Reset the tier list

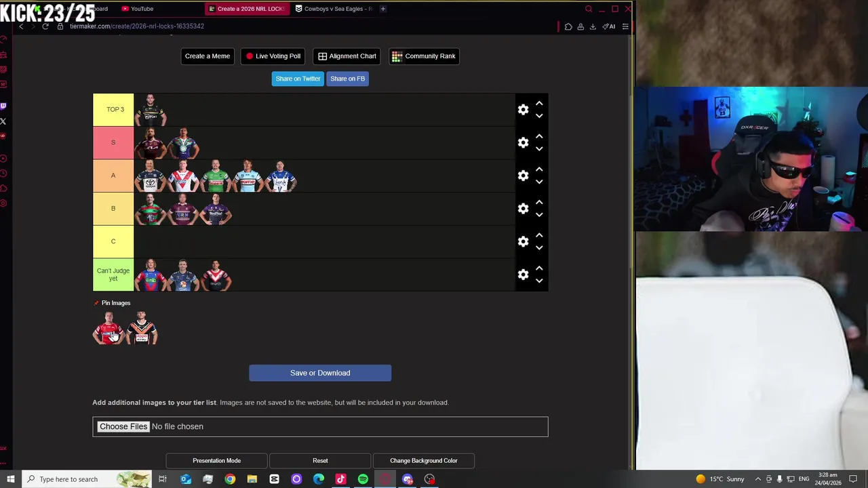tap(320, 461)
